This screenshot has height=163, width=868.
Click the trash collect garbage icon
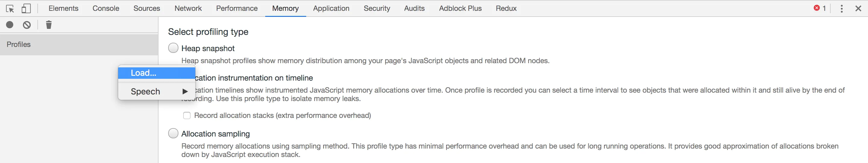[49, 25]
